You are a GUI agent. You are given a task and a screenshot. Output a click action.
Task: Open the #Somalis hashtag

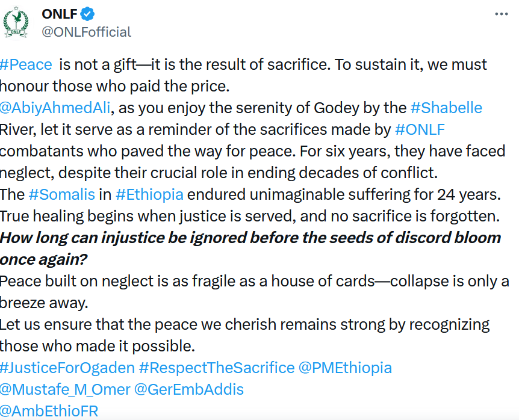[62, 194]
